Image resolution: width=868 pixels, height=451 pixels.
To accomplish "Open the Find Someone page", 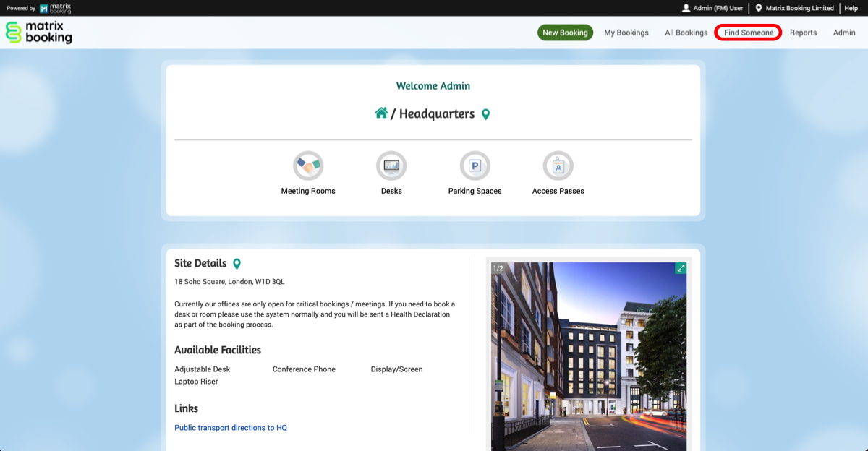I will [x=748, y=33].
